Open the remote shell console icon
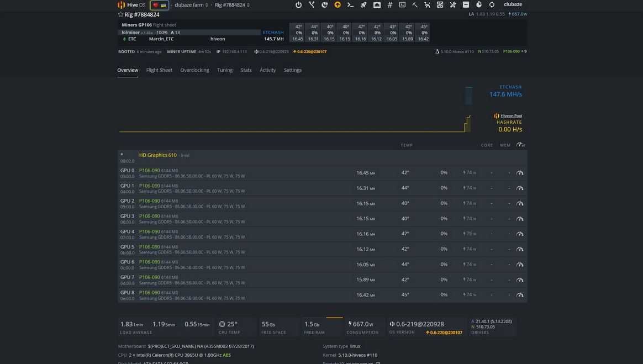 point(402,5)
